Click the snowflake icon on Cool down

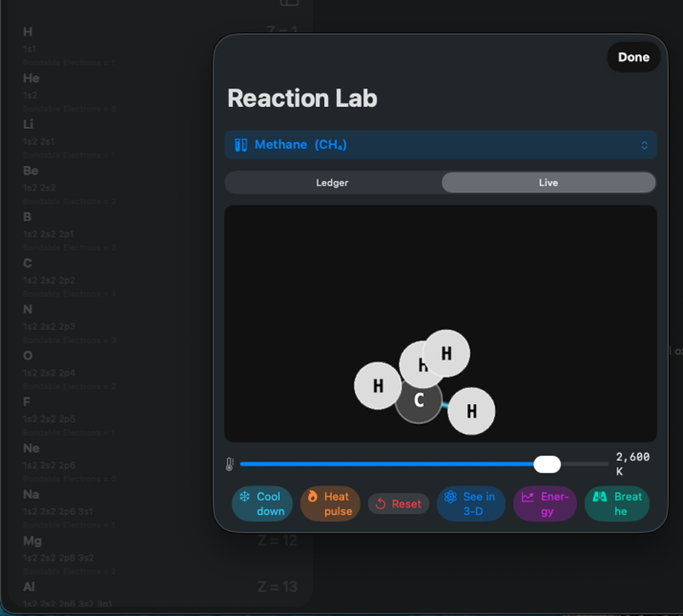point(245,496)
